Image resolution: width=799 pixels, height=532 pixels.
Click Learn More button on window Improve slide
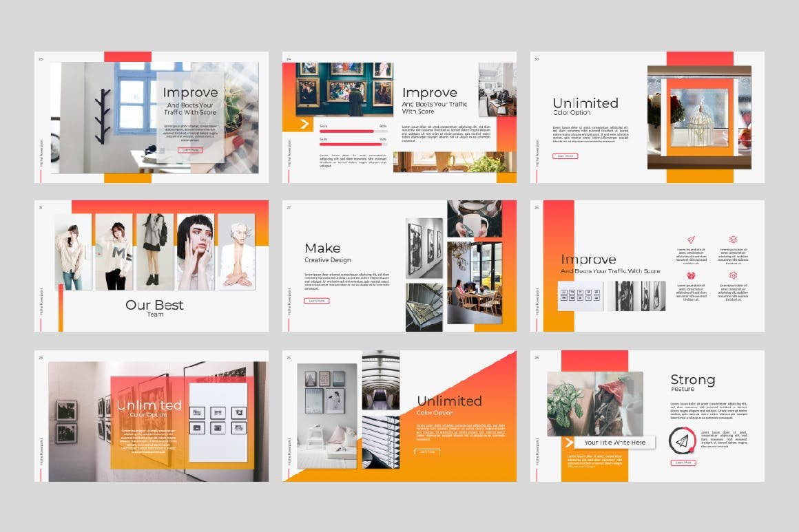click(x=191, y=150)
